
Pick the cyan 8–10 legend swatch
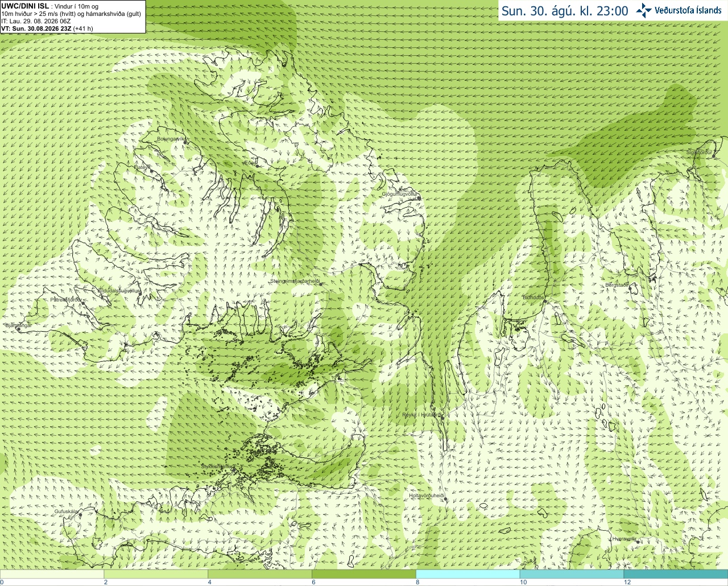(468, 574)
